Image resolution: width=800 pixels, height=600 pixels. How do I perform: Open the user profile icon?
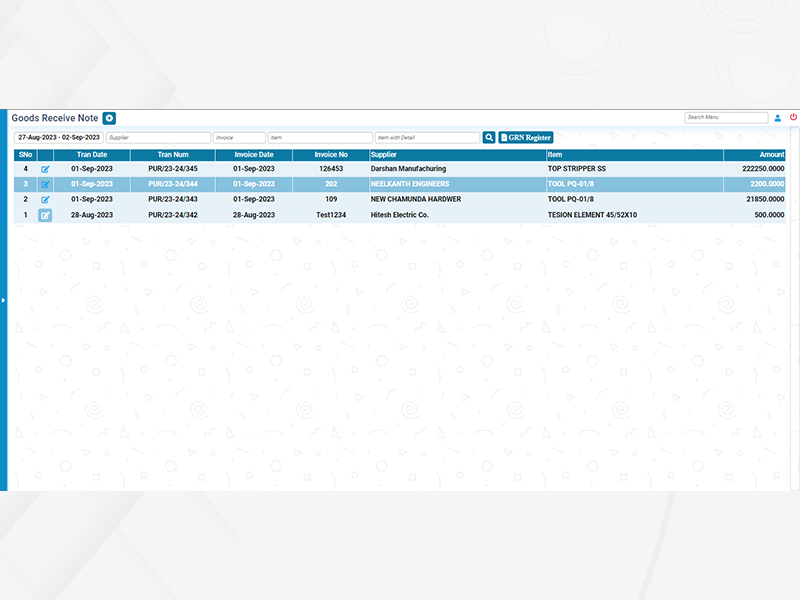777,118
